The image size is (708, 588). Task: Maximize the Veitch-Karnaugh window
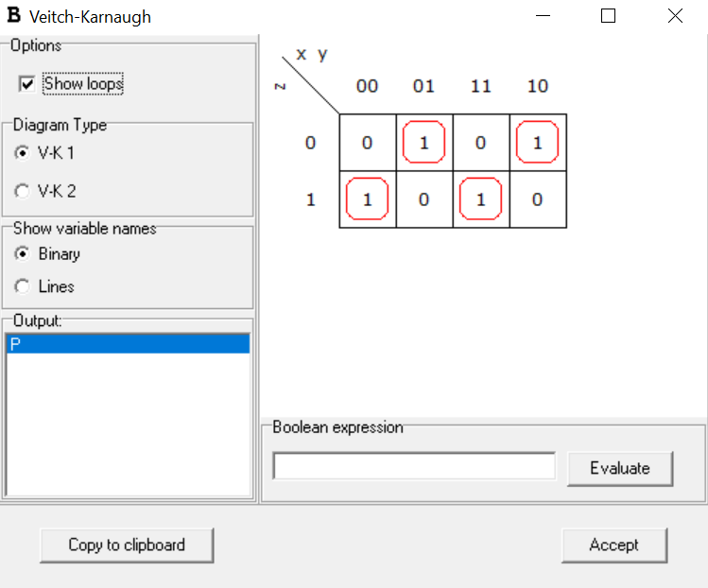point(608,16)
